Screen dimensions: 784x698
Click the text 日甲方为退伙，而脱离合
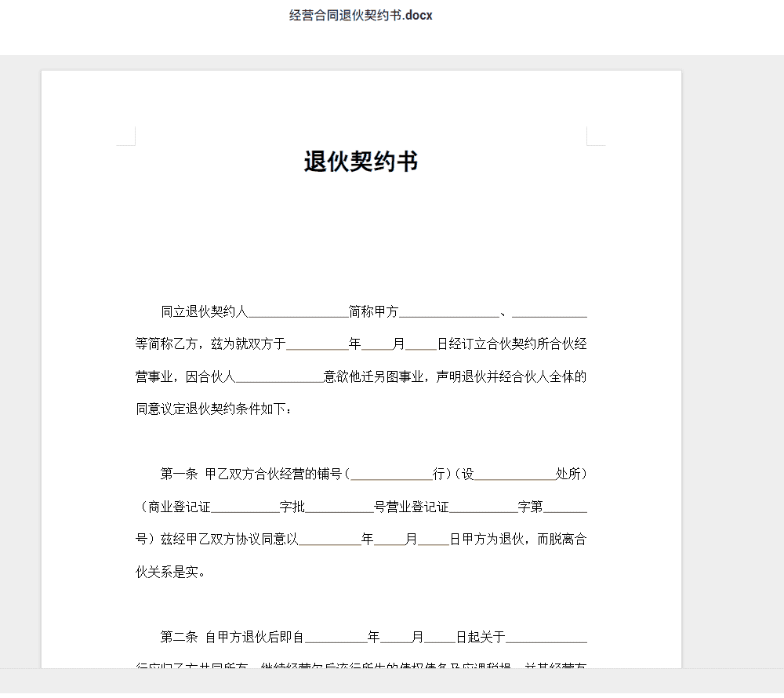coord(518,539)
